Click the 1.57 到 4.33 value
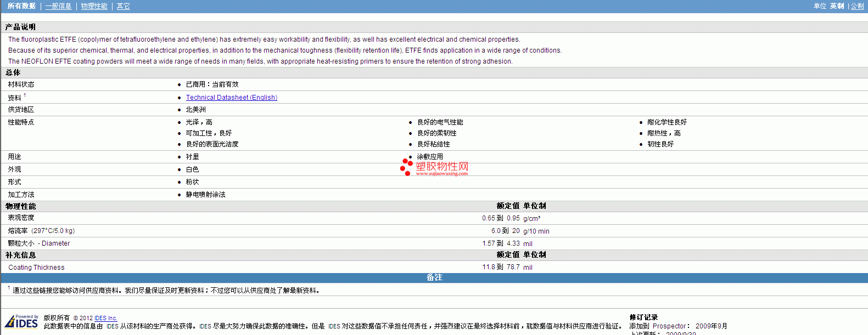This screenshot has height=335, width=868. tap(501, 243)
